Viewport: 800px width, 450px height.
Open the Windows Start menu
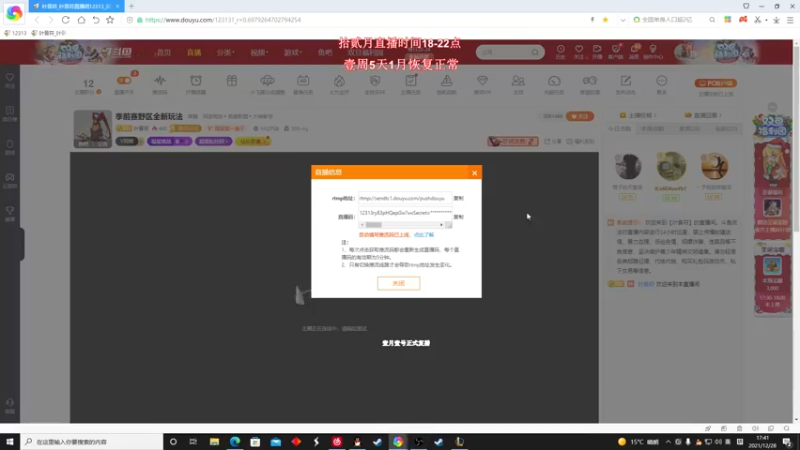click(x=10, y=442)
